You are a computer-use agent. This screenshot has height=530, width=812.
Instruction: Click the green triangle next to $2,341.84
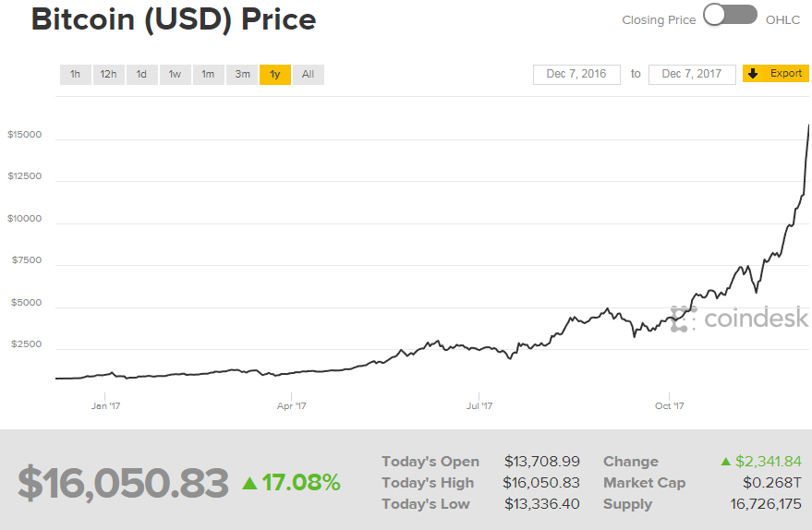(x=726, y=462)
